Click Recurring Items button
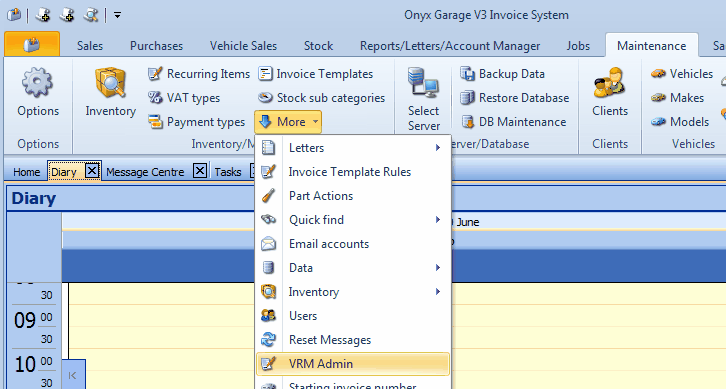 [x=199, y=74]
